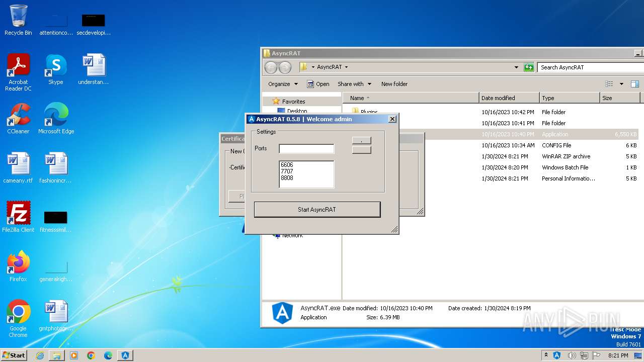This screenshot has height=362, width=644.
Task: Click lower small button beside Ports field
Action: (361, 150)
